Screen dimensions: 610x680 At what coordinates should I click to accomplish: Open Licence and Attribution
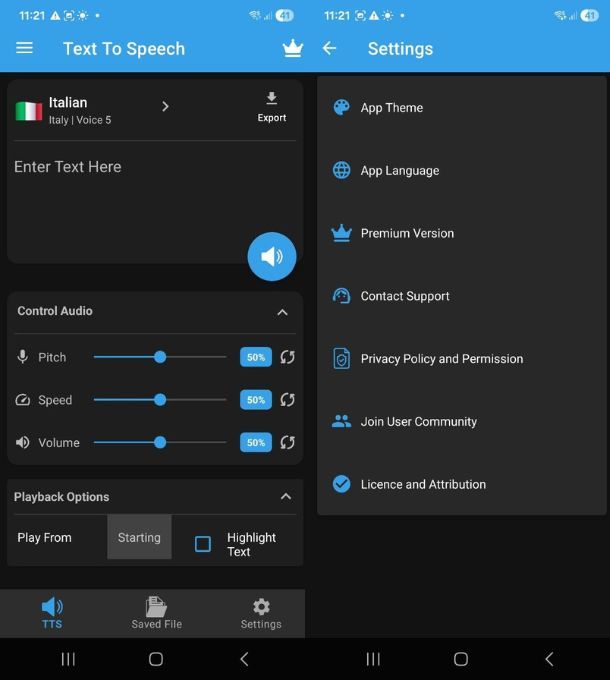click(x=462, y=484)
